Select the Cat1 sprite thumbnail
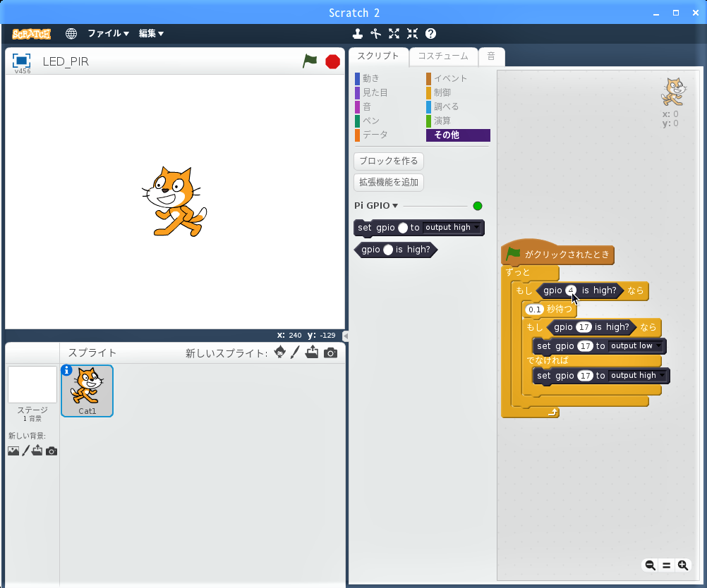 (87, 391)
